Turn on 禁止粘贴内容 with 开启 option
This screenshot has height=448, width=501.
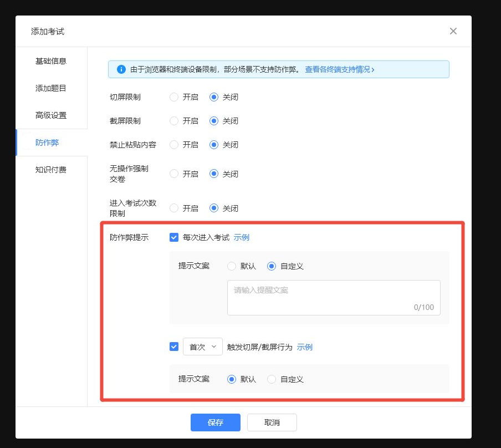(x=174, y=145)
